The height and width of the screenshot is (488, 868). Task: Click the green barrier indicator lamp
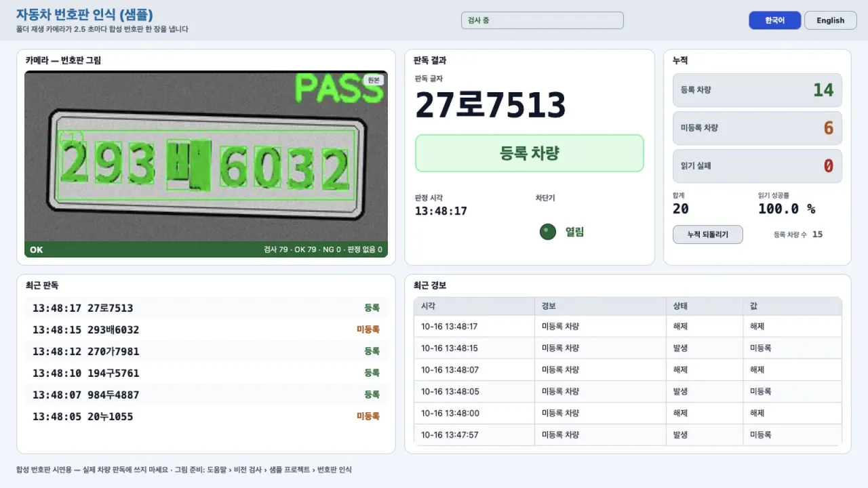pyautogui.click(x=548, y=232)
